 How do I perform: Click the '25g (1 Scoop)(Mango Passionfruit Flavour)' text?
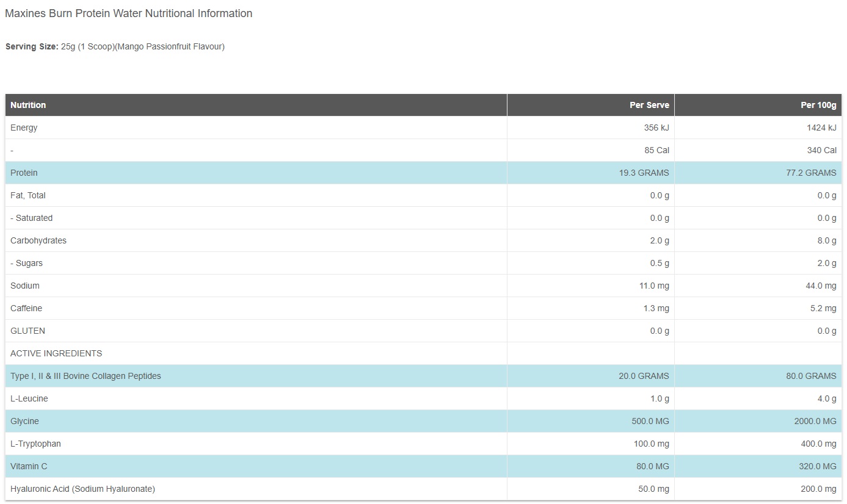pyautogui.click(x=143, y=47)
